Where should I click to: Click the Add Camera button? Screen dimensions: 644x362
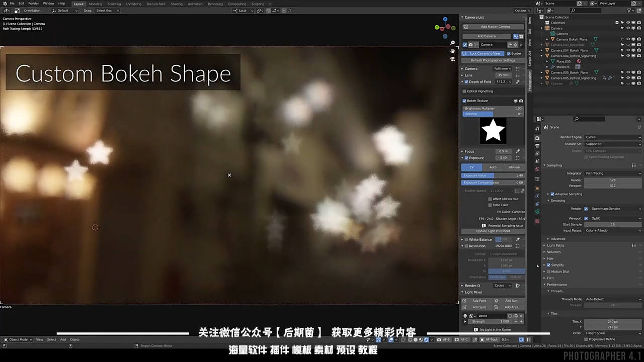click(487, 36)
